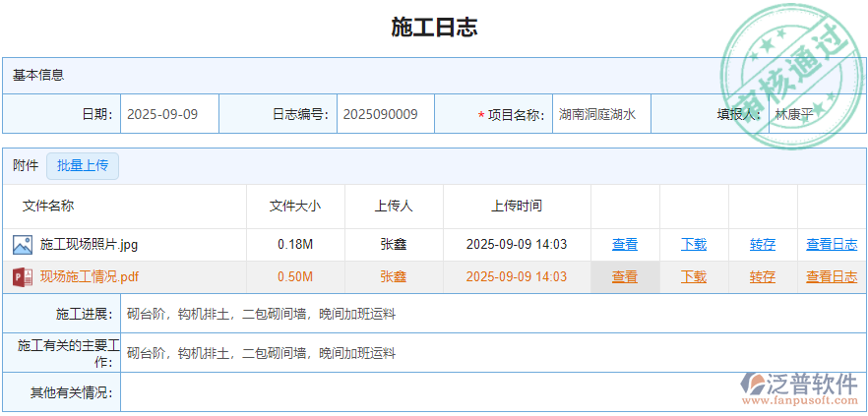Click the 填报人 field 林康平

[x=817, y=114]
